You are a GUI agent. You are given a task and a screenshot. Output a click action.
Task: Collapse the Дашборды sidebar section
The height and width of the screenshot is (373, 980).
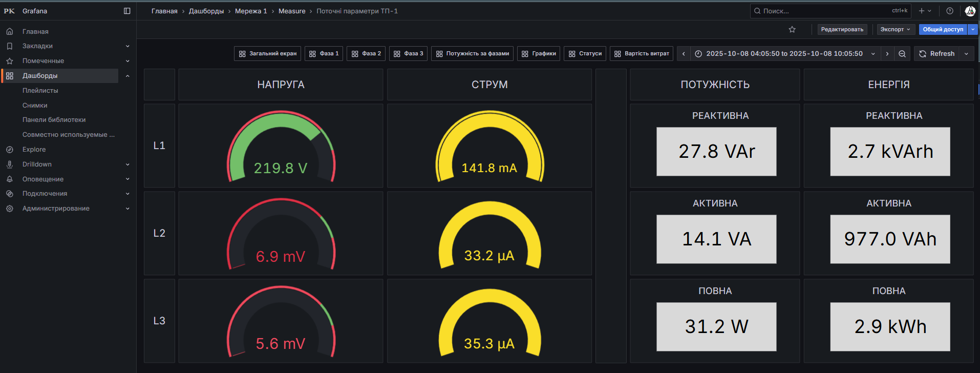[x=127, y=76]
